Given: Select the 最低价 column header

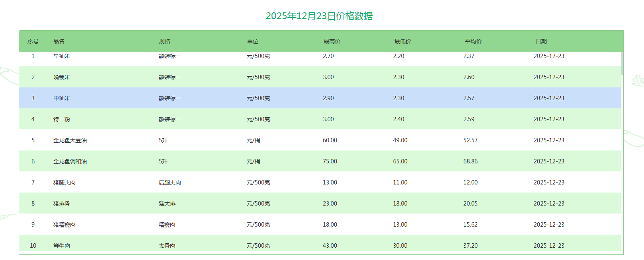Looking at the screenshot, I should tap(402, 41).
